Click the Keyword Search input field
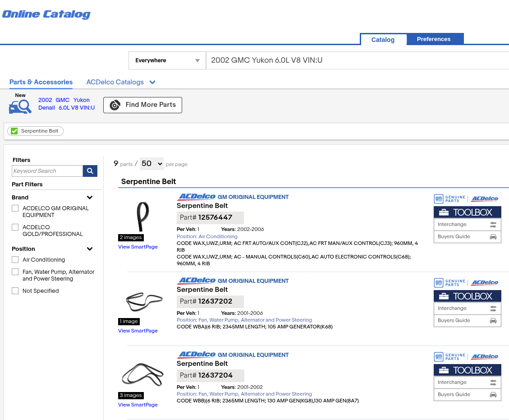509x420 pixels. [47, 171]
